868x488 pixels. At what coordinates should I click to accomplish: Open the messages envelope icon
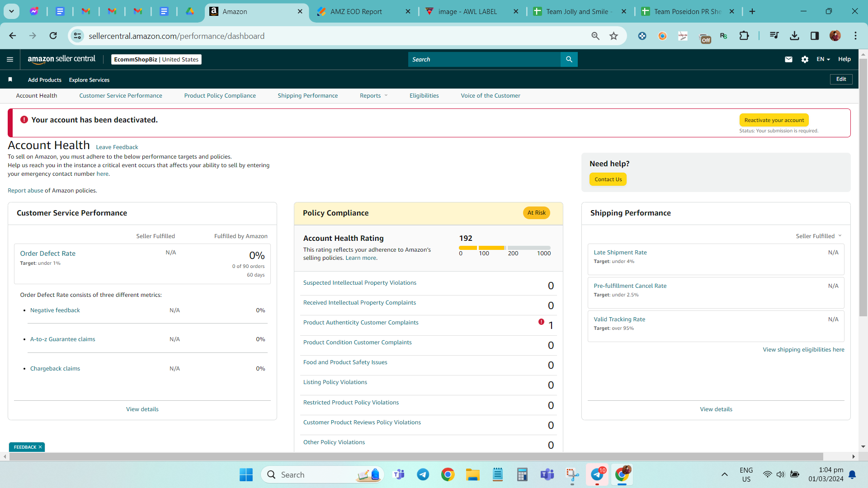(788, 59)
